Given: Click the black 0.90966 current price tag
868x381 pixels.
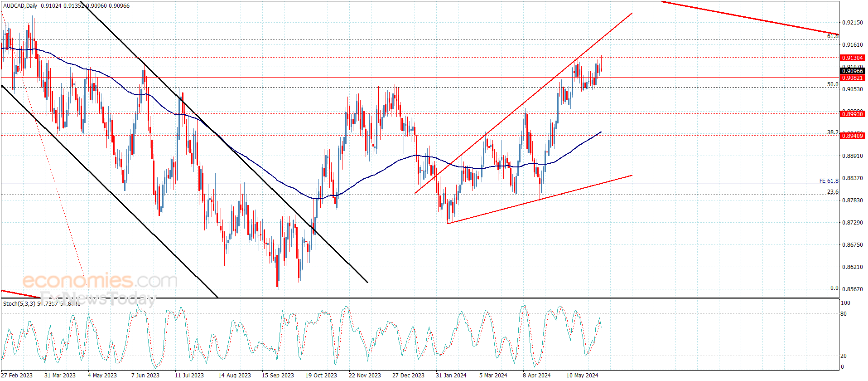Looking at the screenshot, I should click(852, 71).
